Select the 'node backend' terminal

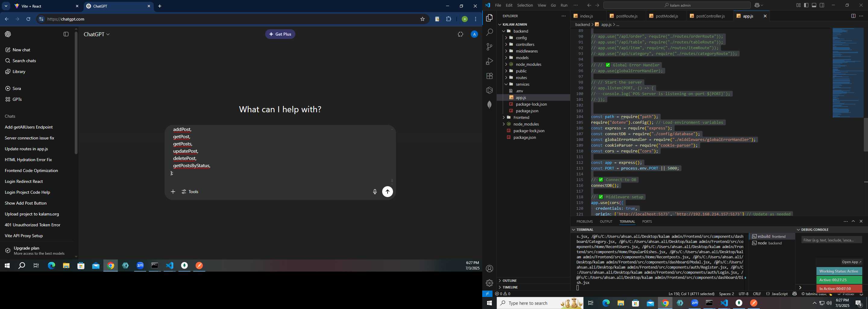coord(772,243)
